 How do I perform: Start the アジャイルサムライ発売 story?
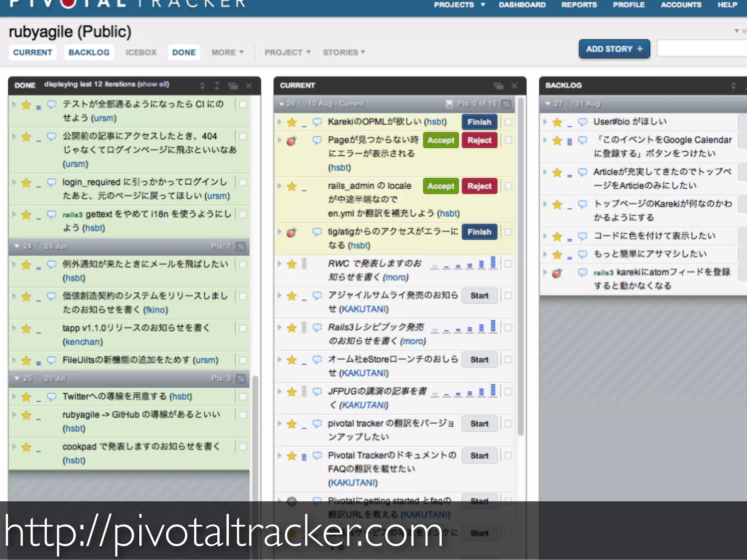coord(479,296)
